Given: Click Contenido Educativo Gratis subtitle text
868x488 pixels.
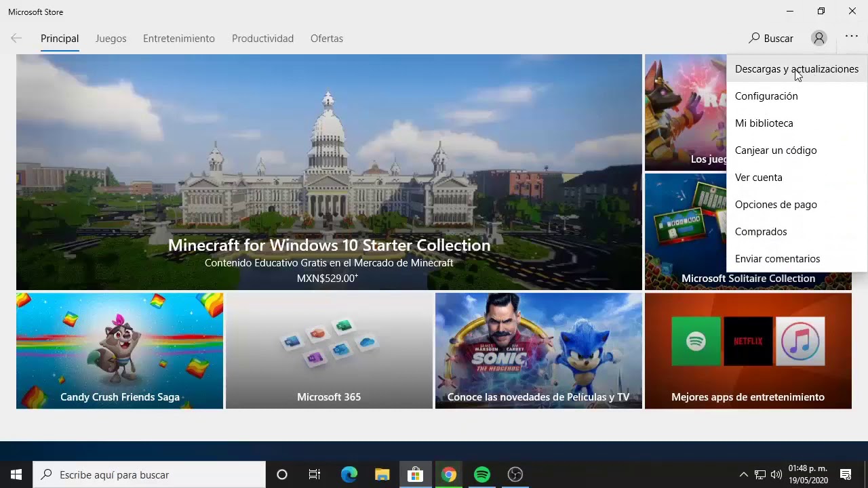Looking at the screenshot, I should pos(329,262).
